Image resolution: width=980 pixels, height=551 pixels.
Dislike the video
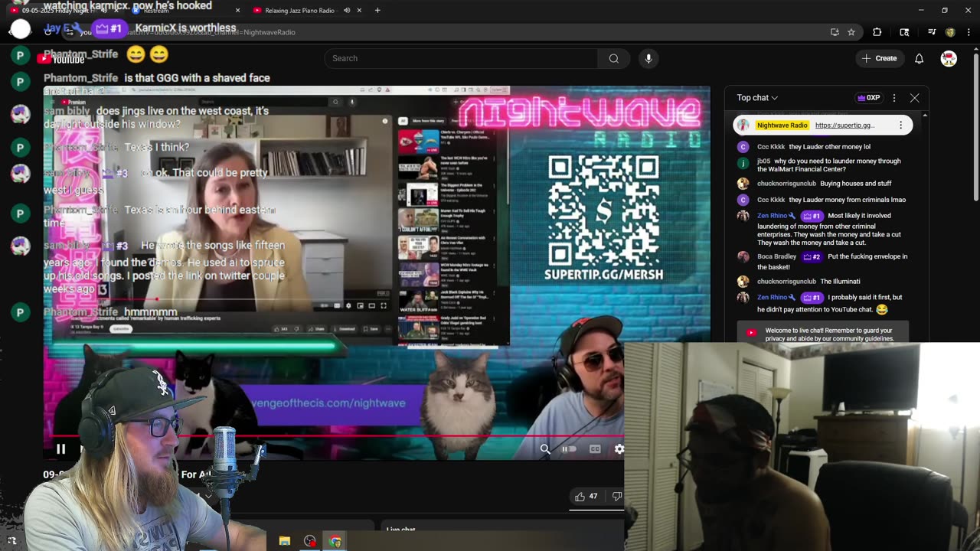[616, 496]
